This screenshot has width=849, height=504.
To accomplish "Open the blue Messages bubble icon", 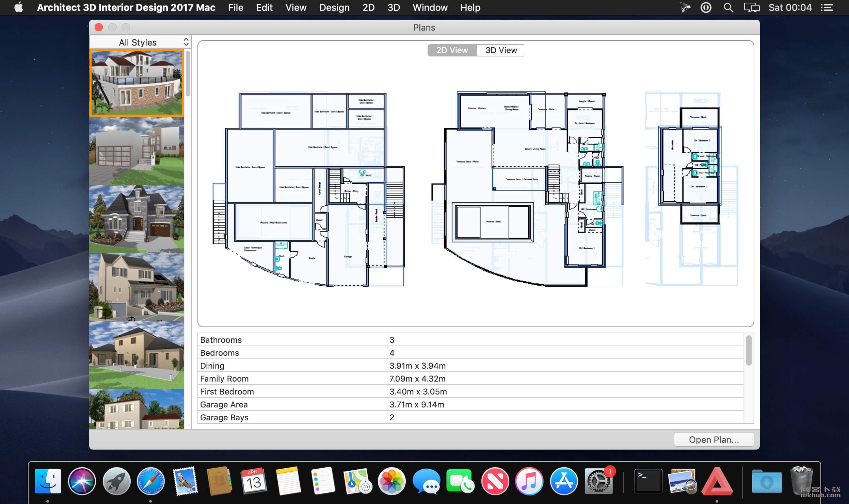I will 426,481.
